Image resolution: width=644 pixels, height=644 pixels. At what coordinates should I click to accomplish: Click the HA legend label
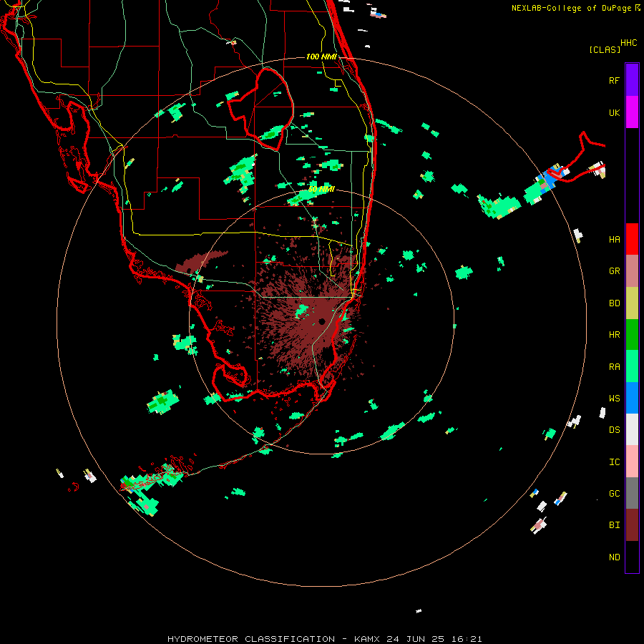pyautogui.click(x=614, y=239)
